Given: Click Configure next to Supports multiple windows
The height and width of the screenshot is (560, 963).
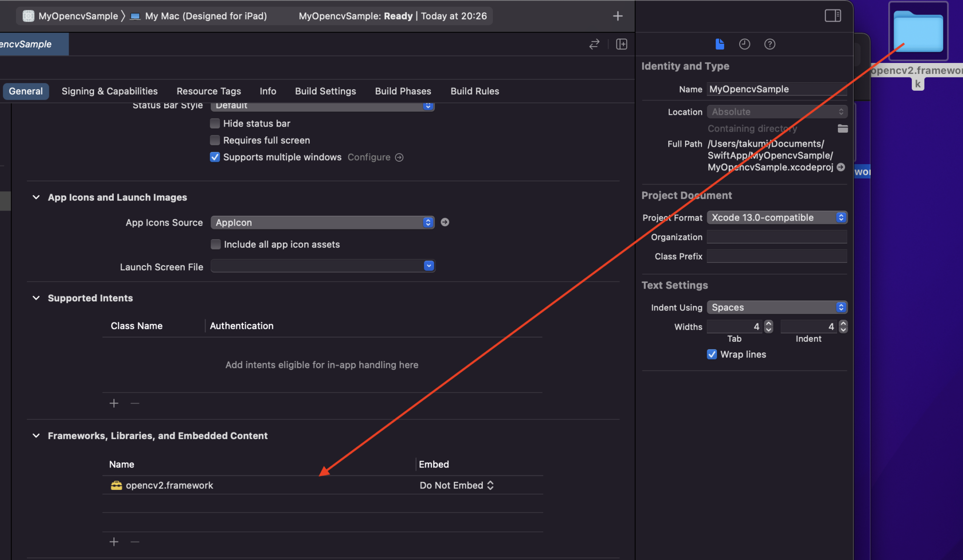Looking at the screenshot, I should (x=375, y=157).
